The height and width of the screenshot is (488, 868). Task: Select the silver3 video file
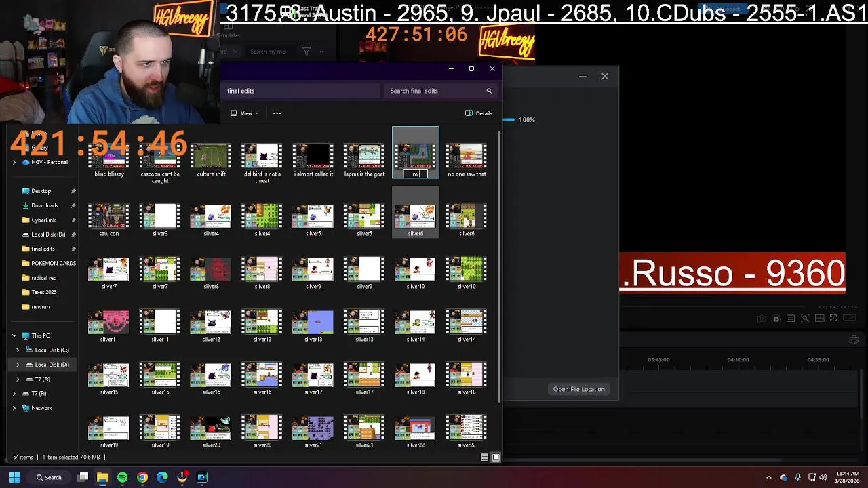tap(160, 220)
